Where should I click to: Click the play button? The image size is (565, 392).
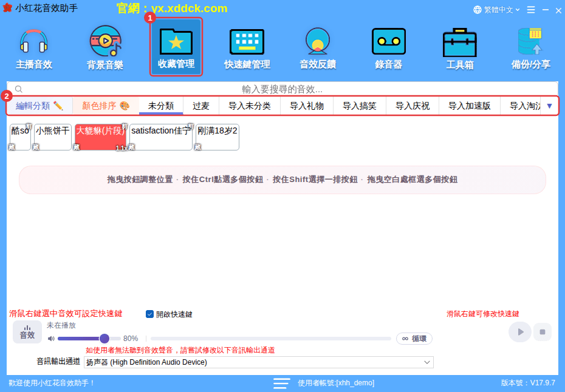click(519, 332)
